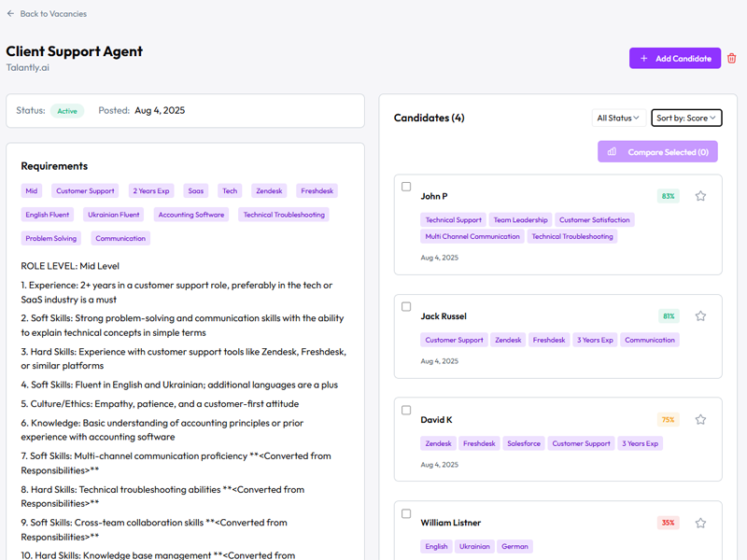Click the chart icon in Compare Selected
Screen dimensions: 747x560
coord(613,152)
